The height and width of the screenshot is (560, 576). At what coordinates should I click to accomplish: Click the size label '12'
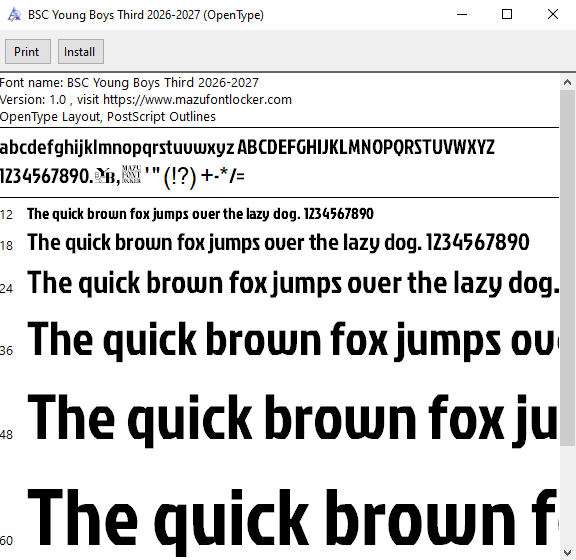7,215
